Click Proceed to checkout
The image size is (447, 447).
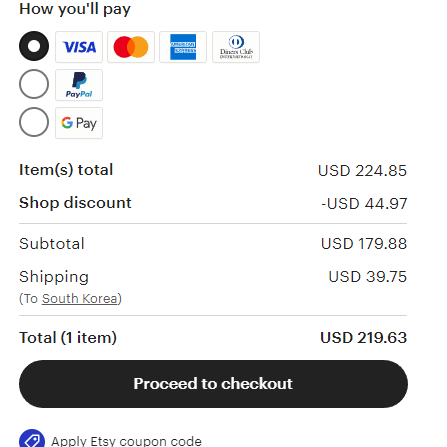click(213, 384)
